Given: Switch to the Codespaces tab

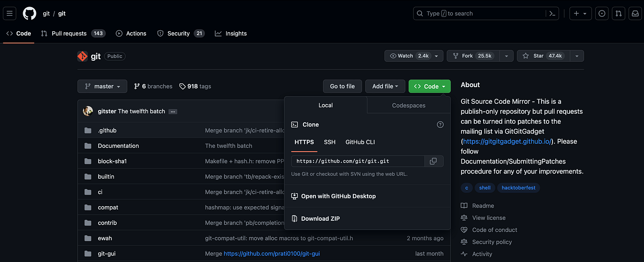Looking at the screenshot, I should pos(409,105).
